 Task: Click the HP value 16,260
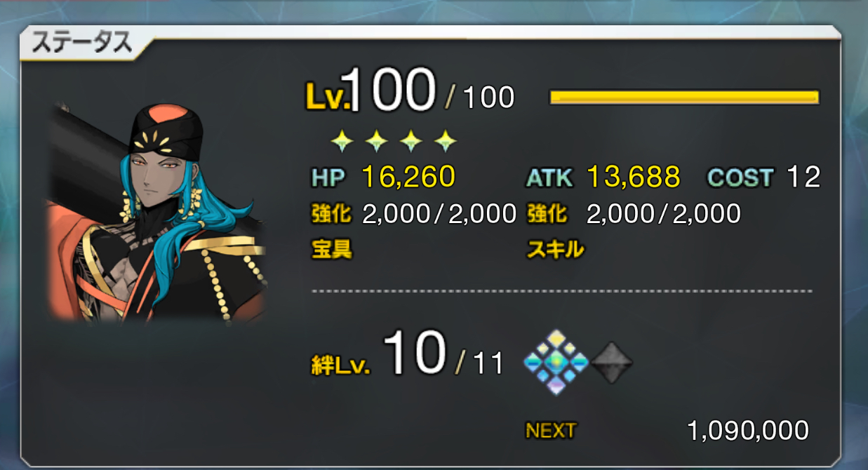pos(409,177)
